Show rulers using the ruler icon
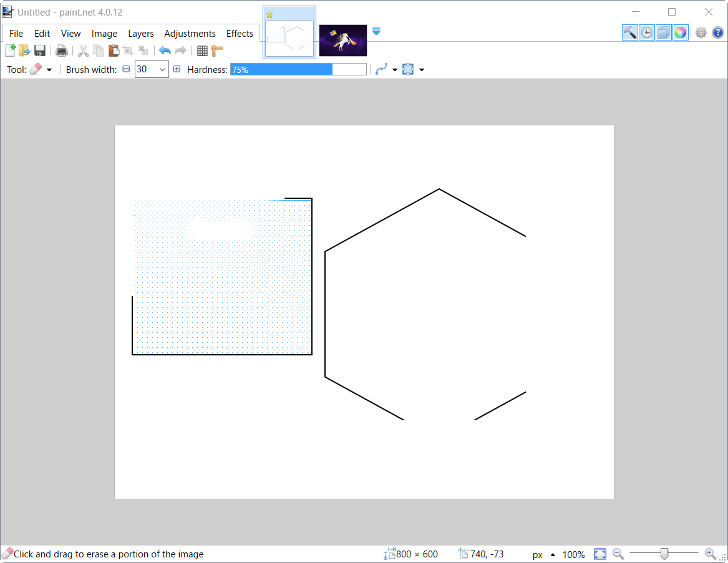 pyautogui.click(x=216, y=51)
